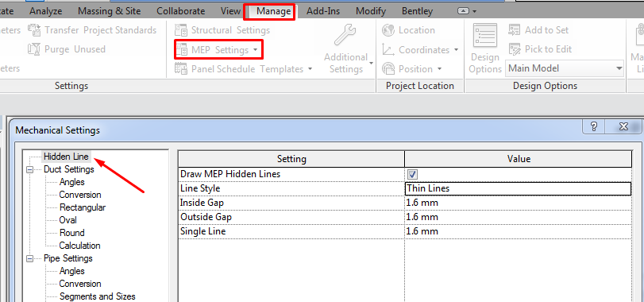Open the Massing & Site tab
The image size is (644, 302).
click(109, 11)
